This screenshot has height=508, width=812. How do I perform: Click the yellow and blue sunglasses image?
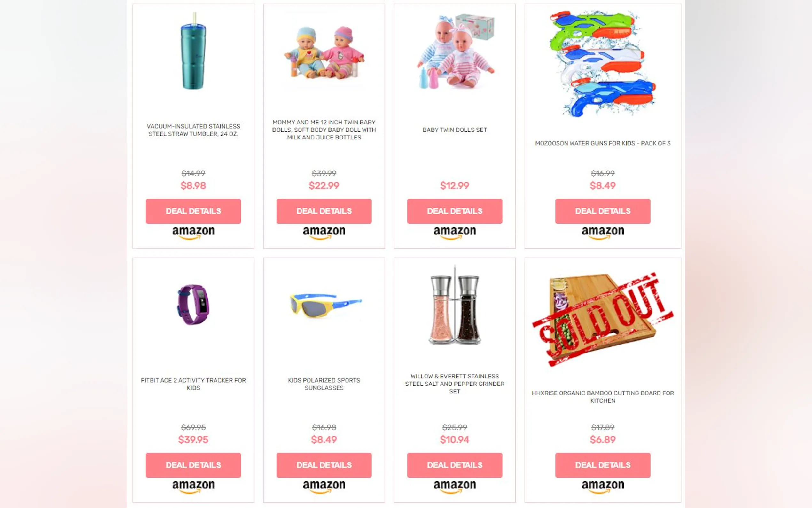tap(325, 305)
